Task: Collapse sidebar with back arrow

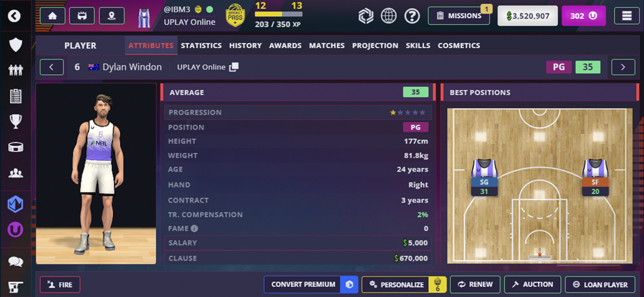Action: (x=15, y=16)
